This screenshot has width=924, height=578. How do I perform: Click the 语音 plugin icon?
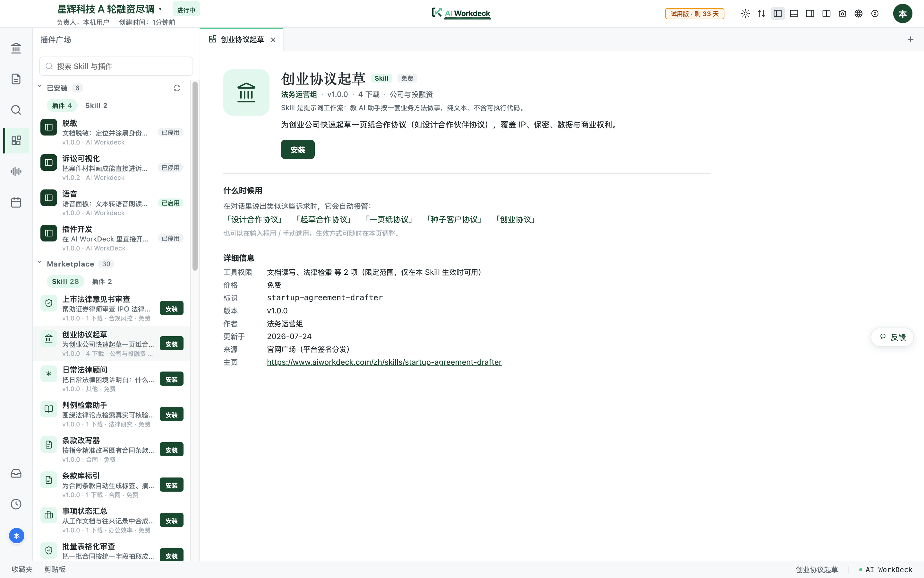point(48,198)
